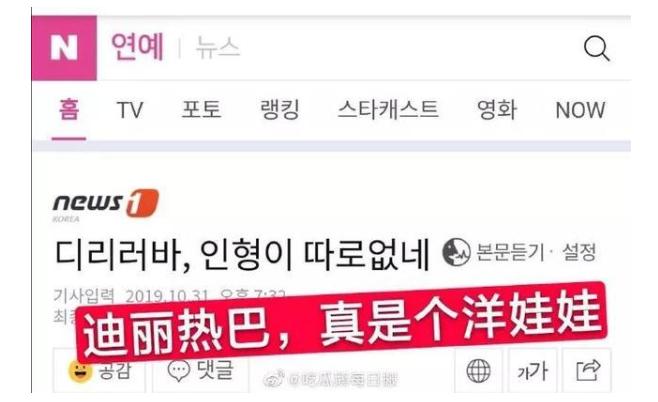Screen dimensions: 658x402
Task: Open the 설정 link beside 본문듣기
Action: [579, 252]
